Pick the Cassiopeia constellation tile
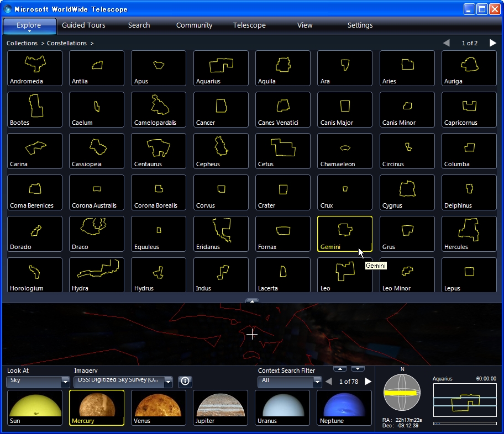The image size is (504, 434). 97,151
